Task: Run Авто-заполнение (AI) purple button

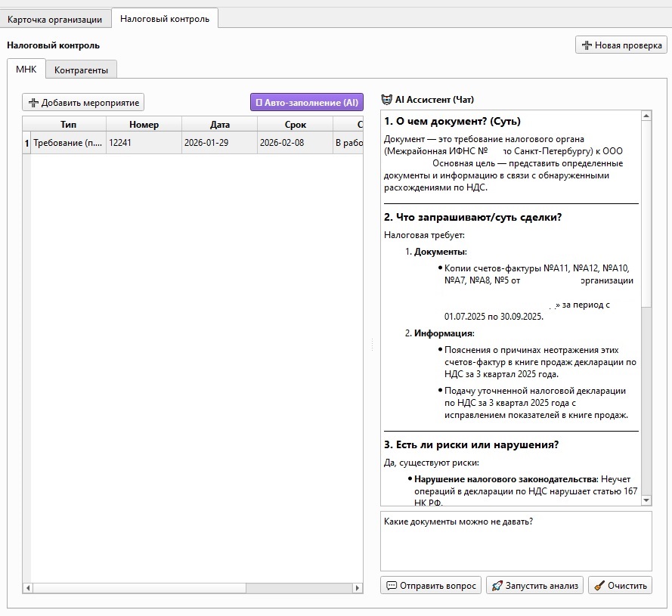Action: [307, 102]
